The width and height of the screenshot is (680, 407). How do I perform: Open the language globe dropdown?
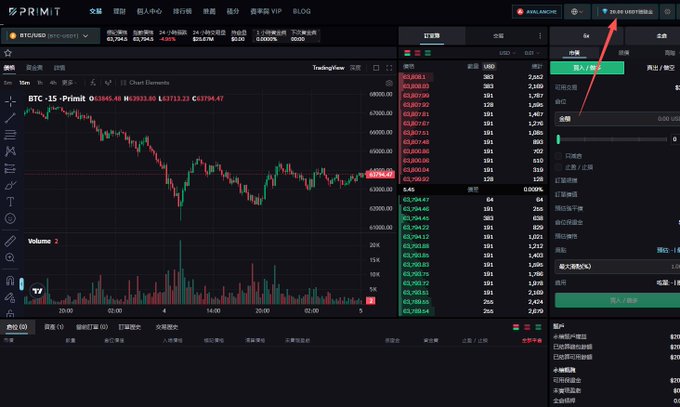(577, 12)
